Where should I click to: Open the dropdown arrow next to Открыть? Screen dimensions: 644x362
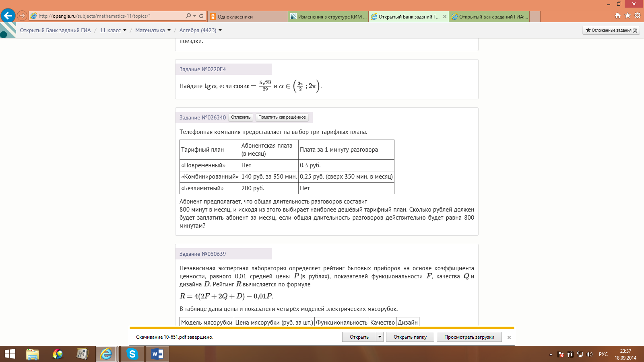[x=380, y=337]
